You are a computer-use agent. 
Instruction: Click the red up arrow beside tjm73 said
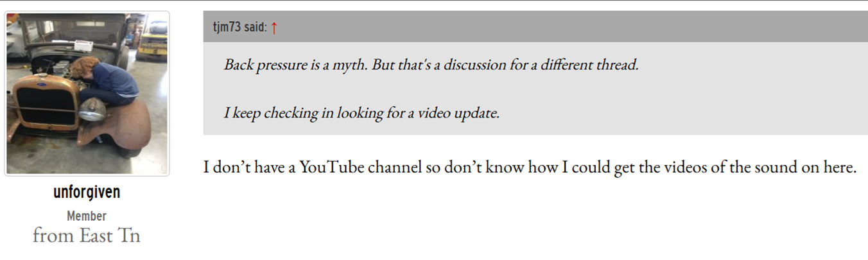[x=274, y=28]
